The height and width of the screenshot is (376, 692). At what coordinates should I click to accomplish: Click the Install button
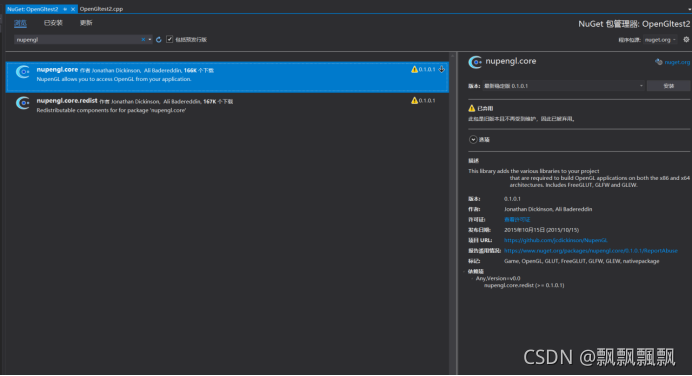(x=668, y=86)
